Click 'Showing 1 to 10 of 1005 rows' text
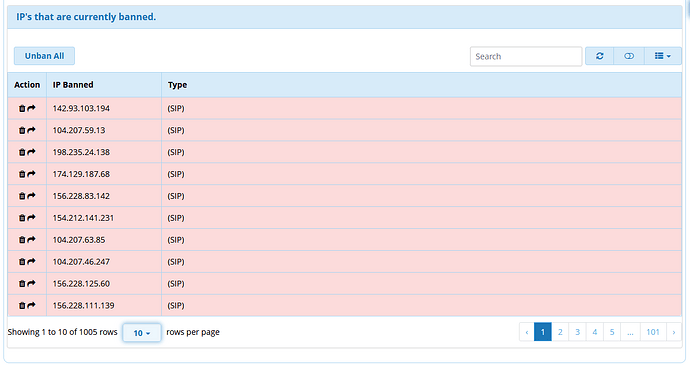The height and width of the screenshot is (365, 690). click(62, 332)
